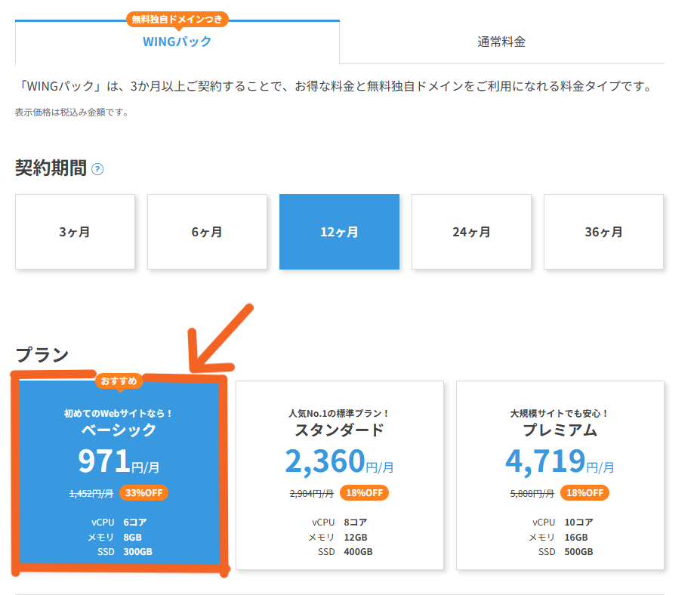
Task: Click the struck-through 1,452円/月 original price
Action: coord(91,493)
